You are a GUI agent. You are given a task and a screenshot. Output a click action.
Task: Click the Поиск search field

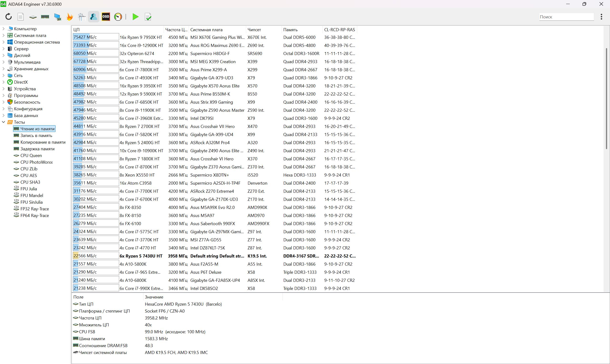[566, 17]
